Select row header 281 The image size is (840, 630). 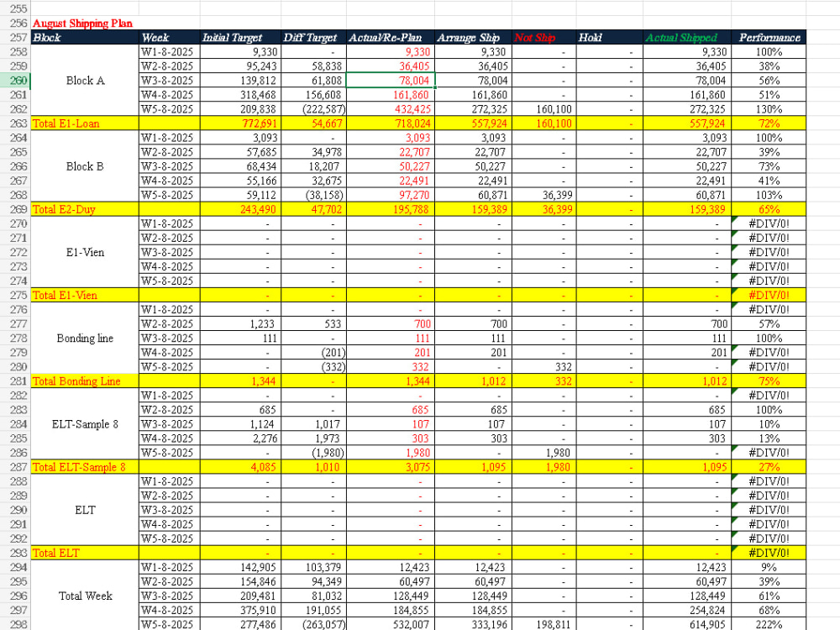pyautogui.click(x=15, y=381)
